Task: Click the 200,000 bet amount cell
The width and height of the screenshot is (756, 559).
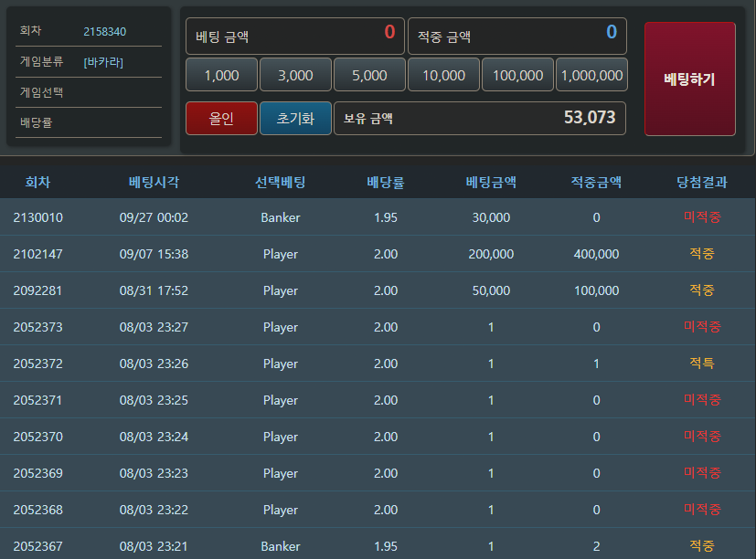Action: pos(491,254)
